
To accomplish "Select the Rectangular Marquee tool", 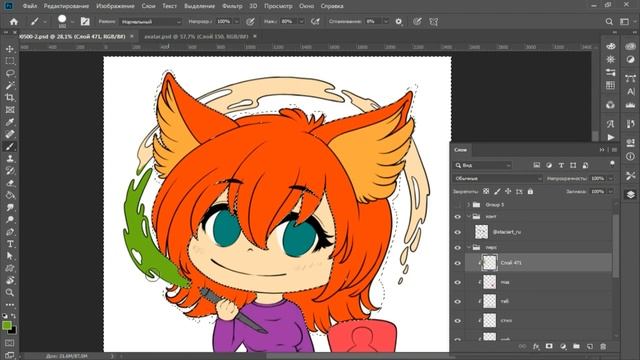I will tap(10, 61).
